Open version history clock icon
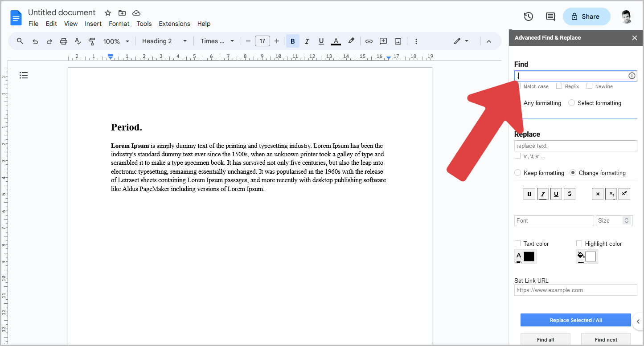The height and width of the screenshot is (346, 644). (x=529, y=16)
